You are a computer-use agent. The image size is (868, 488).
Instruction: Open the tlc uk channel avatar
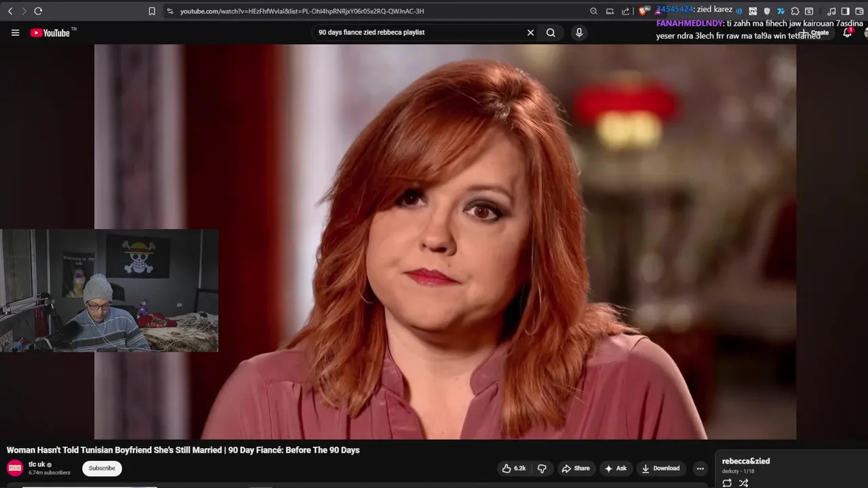[15, 468]
